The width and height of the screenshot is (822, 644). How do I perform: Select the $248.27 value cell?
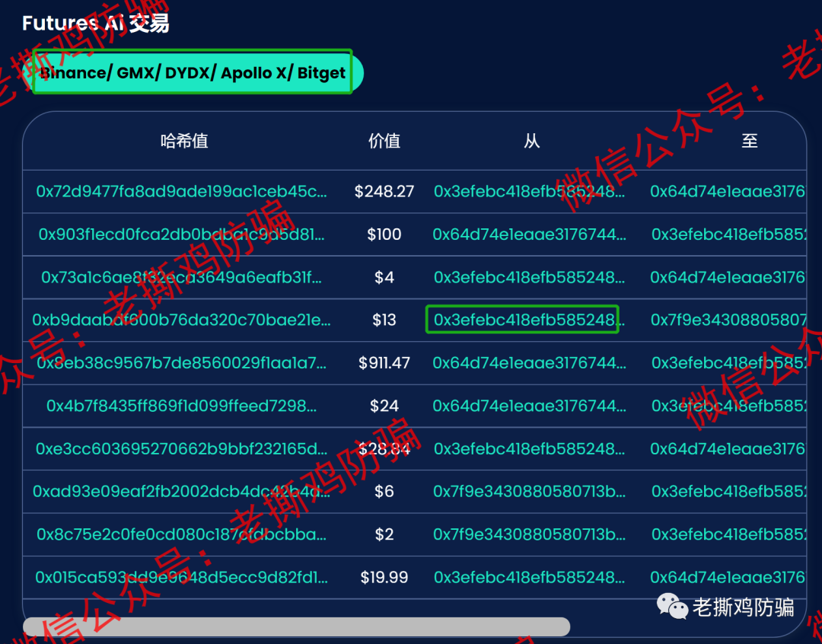click(384, 191)
